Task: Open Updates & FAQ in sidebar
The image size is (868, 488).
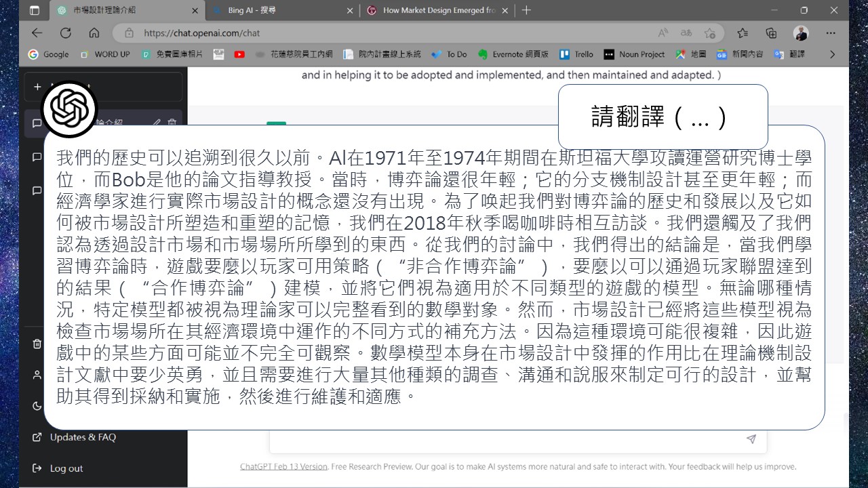Action: (x=82, y=437)
